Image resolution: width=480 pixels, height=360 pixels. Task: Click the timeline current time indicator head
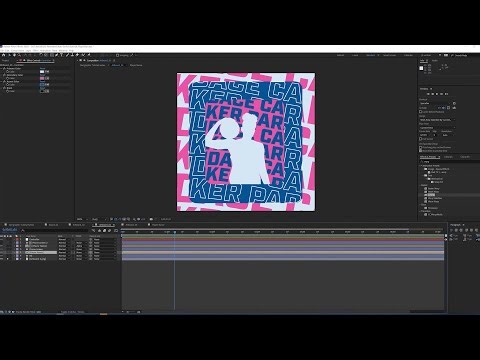[x=174, y=232]
